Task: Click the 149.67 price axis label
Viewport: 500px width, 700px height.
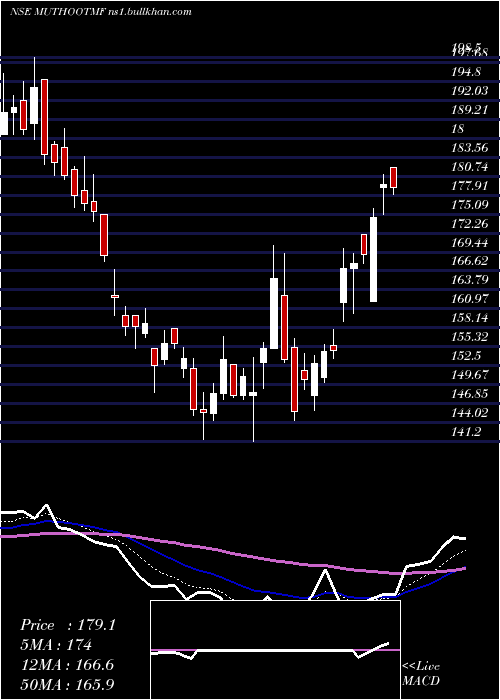Action: [x=470, y=375]
